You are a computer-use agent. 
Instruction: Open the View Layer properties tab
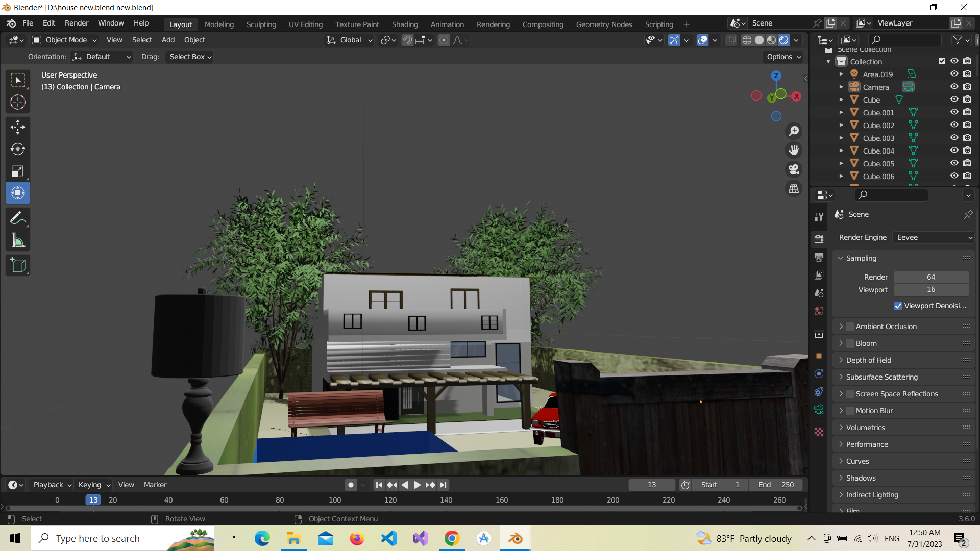pyautogui.click(x=819, y=275)
